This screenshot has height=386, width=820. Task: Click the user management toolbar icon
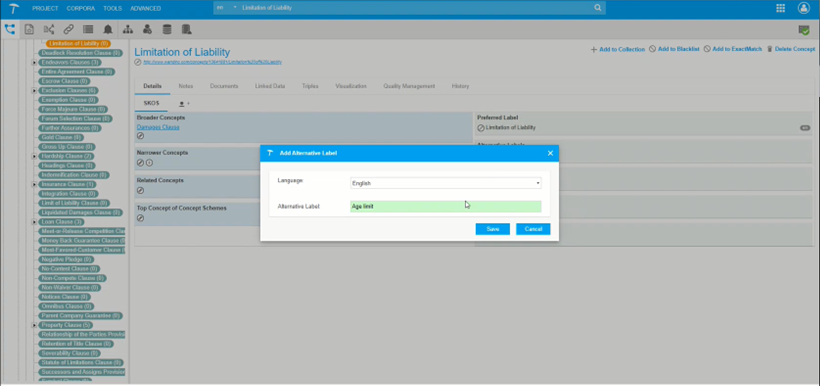pyautogui.click(x=147, y=29)
